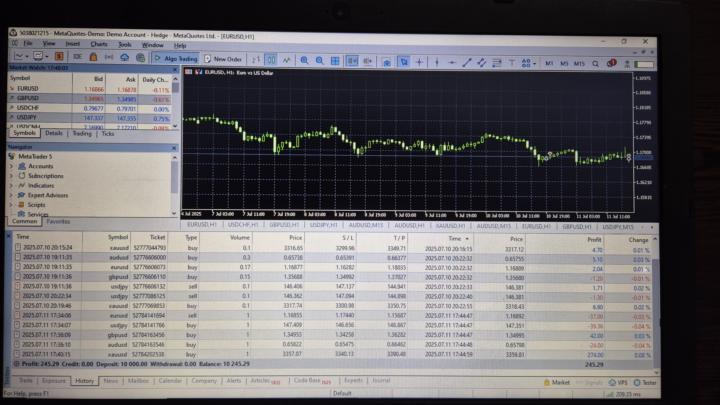This screenshot has height=405, width=720.
Task: Toggle the Algo Trading button
Action: click(176, 58)
